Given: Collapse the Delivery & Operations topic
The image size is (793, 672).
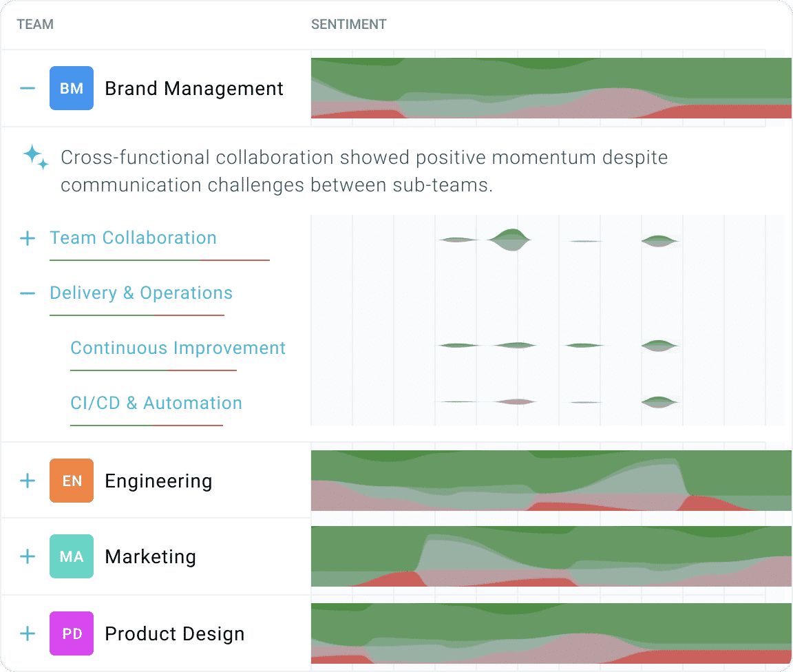Looking at the screenshot, I should click(28, 293).
